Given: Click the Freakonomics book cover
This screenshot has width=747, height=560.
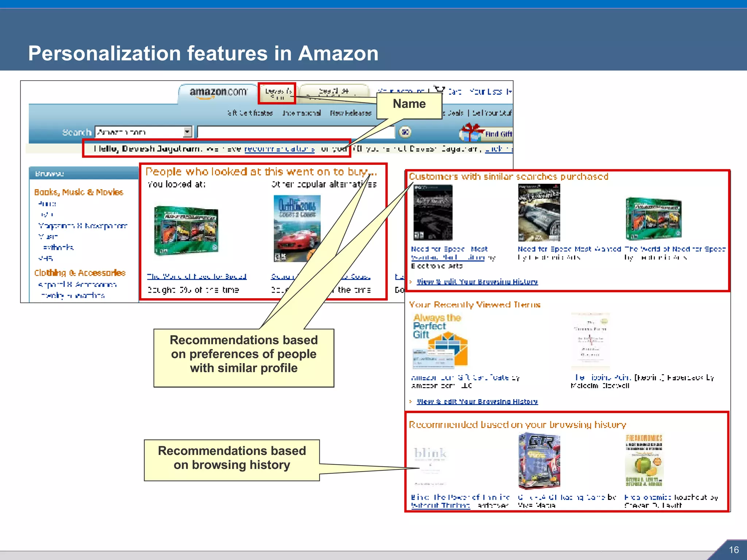Looking at the screenshot, I should tap(644, 460).
